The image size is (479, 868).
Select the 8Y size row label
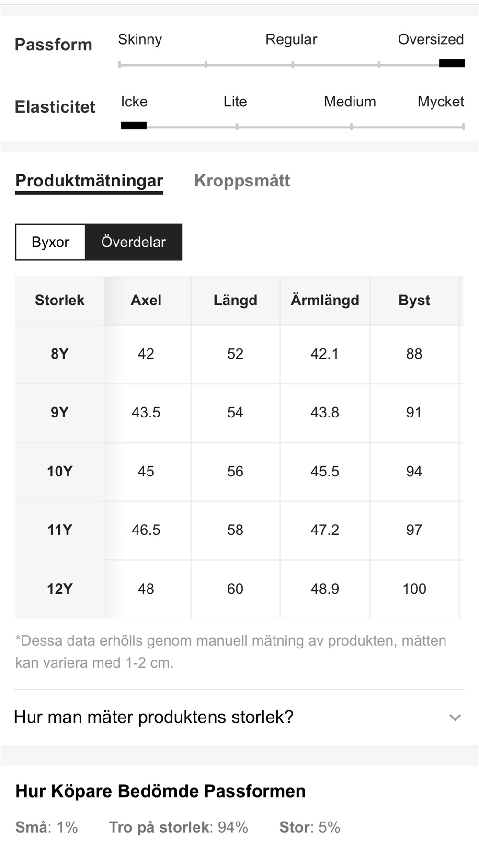pos(59,354)
